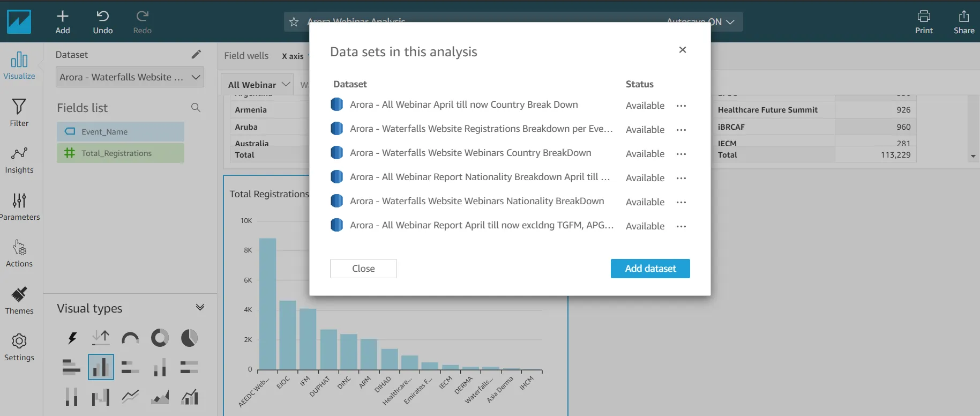Screen dimensions: 980x416
Task: Choose the pie chart visual type
Action: tap(189, 338)
